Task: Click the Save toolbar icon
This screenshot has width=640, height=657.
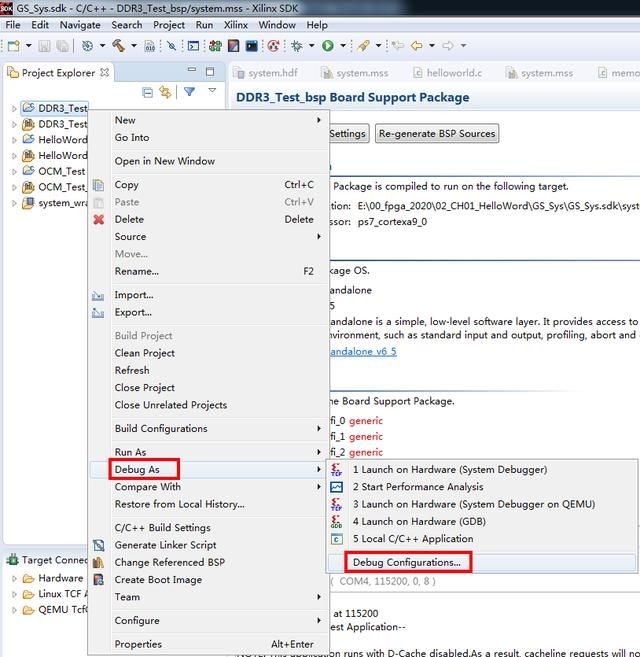Action: 44,46
